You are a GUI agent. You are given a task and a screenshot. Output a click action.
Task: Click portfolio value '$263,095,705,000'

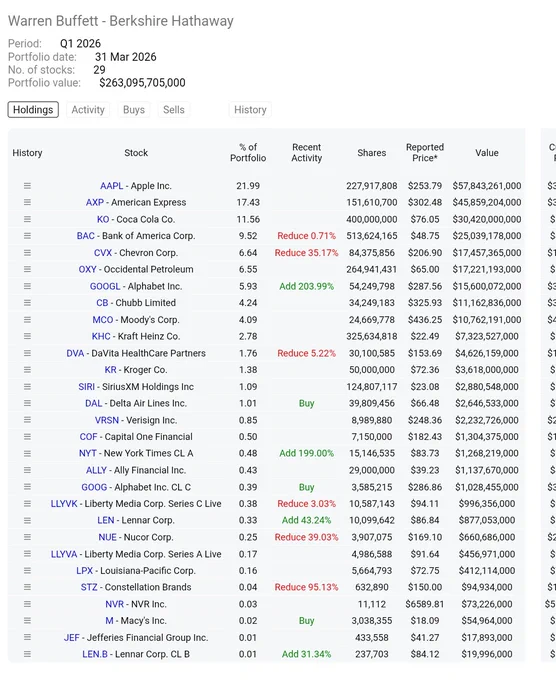coord(142,83)
